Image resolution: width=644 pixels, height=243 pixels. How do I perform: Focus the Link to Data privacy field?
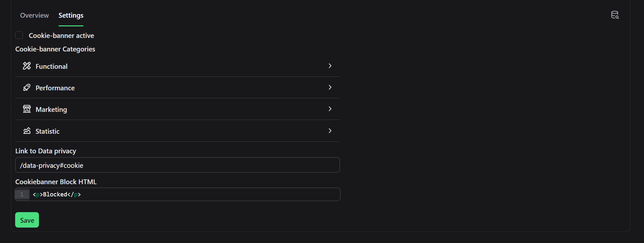[x=177, y=165]
